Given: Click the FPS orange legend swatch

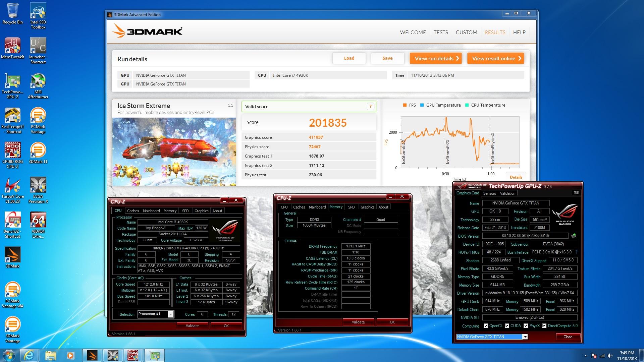Looking at the screenshot, I should [x=405, y=105].
